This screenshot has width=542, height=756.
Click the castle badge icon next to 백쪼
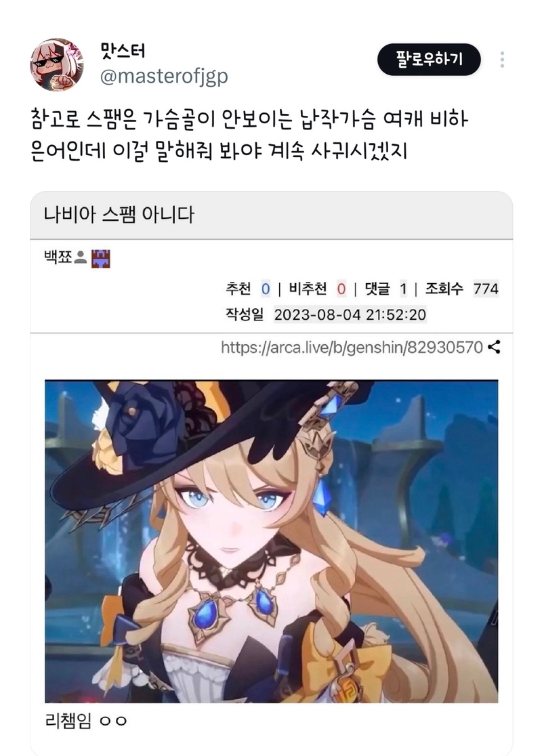pyautogui.click(x=100, y=258)
